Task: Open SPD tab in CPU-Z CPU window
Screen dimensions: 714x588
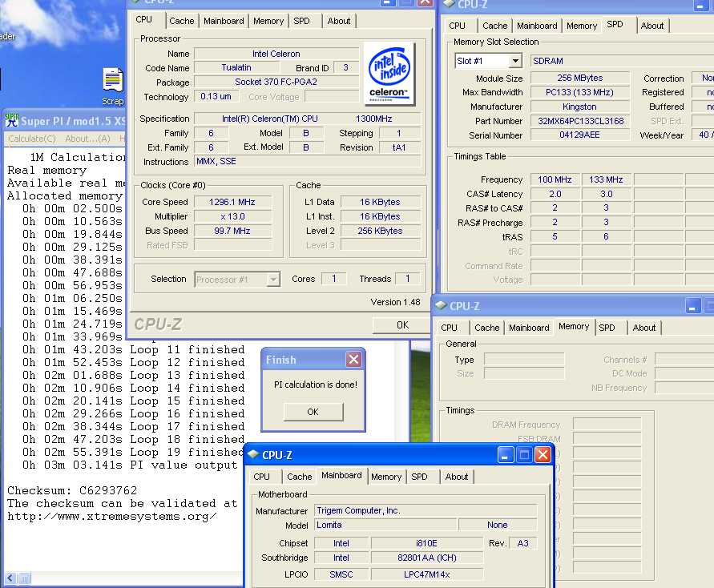Action: coord(301,21)
